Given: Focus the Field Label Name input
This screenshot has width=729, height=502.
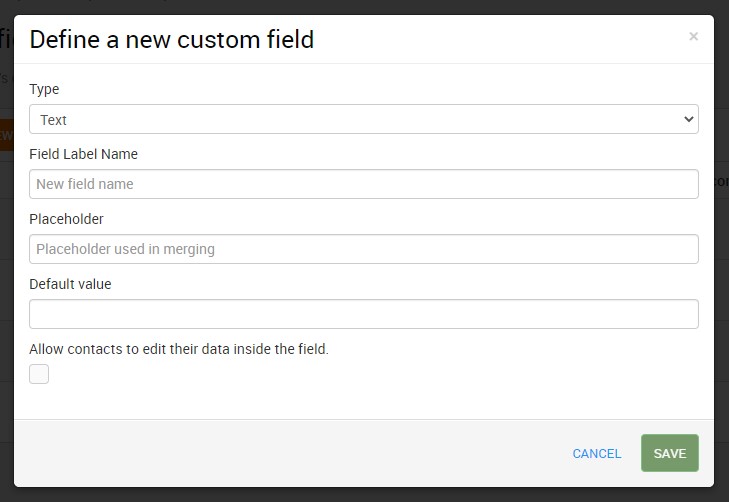Looking at the screenshot, I should tap(364, 184).
